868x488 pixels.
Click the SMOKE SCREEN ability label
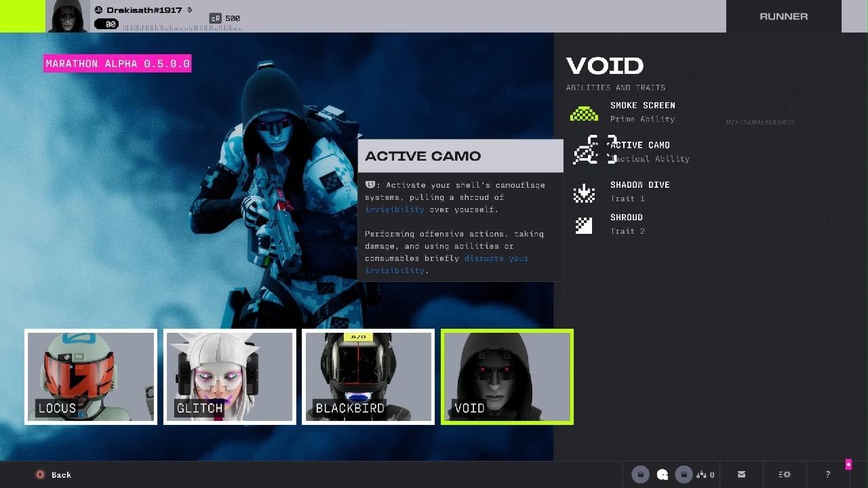[642, 106]
